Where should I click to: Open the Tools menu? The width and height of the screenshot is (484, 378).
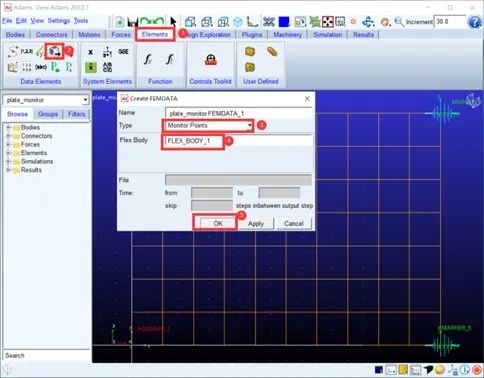(81, 21)
